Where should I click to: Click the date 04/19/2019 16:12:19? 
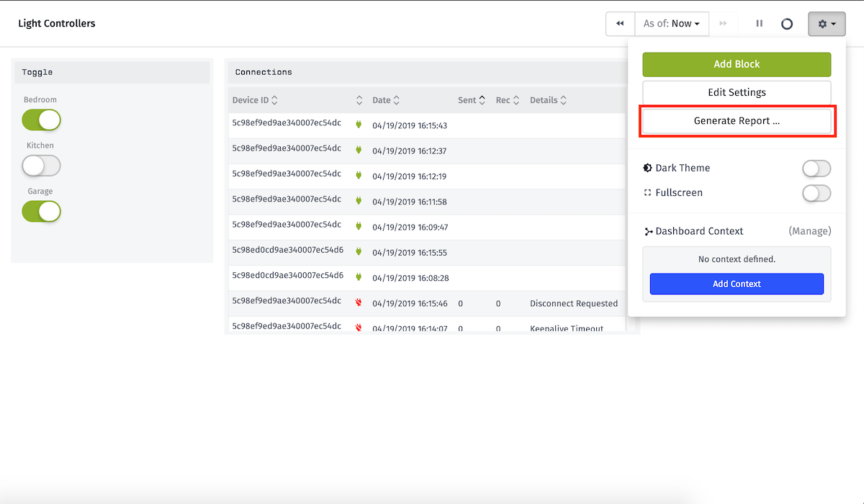point(410,176)
